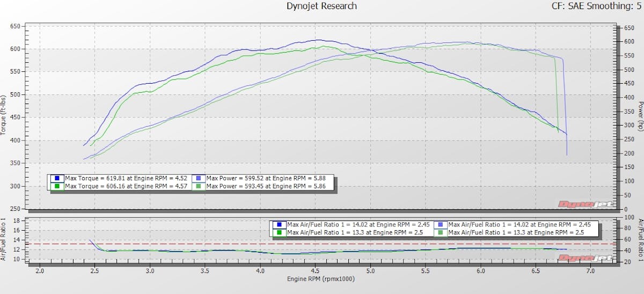The height and width of the screenshot is (294, 644).
Task: Click the blue Max Torque 619.81 swatch
Action: (x=57, y=178)
